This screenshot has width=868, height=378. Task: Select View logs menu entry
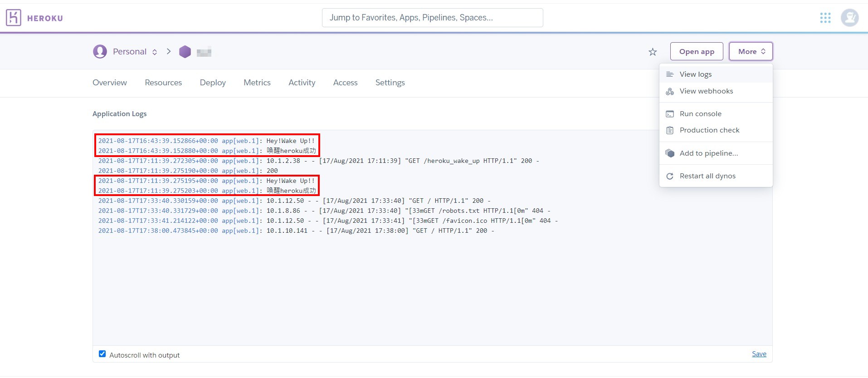coord(716,74)
